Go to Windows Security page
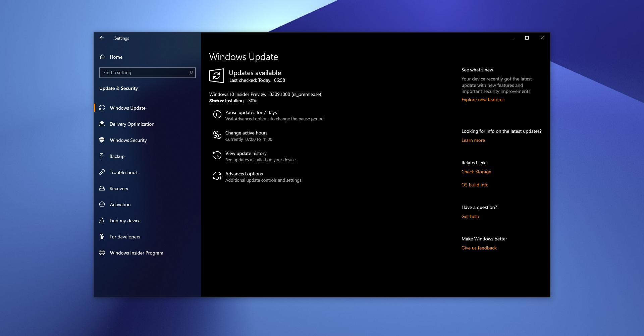The width and height of the screenshot is (644, 336). [148, 140]
